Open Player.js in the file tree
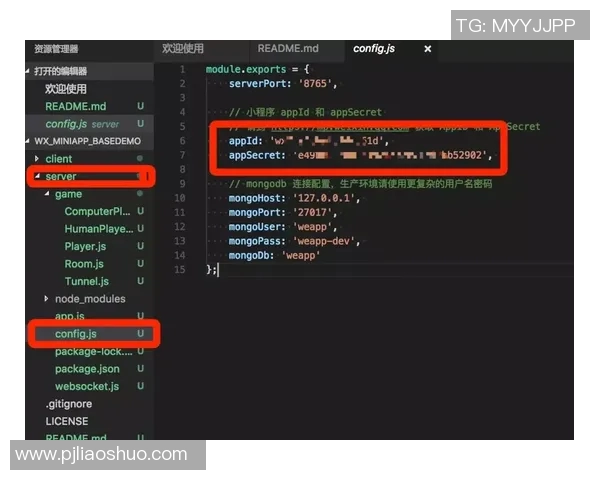The width and height of the screenshot is (600, 480). click(85, 246)
